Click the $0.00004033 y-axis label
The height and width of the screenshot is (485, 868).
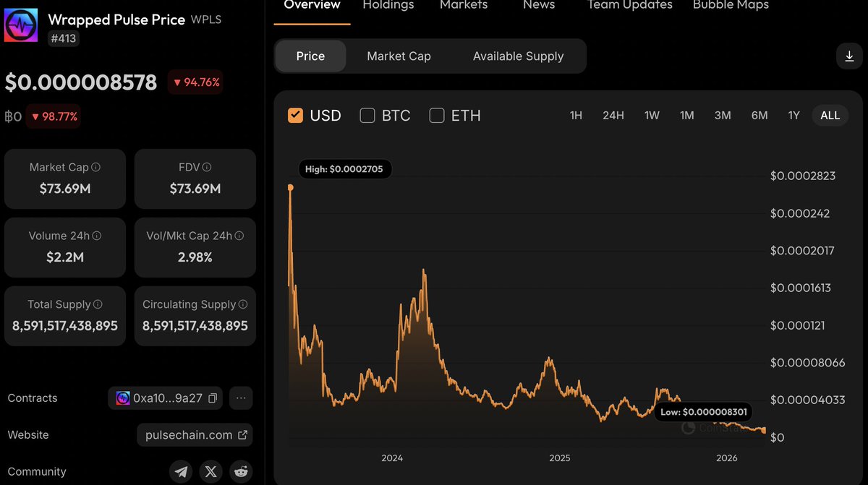pos(808,400)
